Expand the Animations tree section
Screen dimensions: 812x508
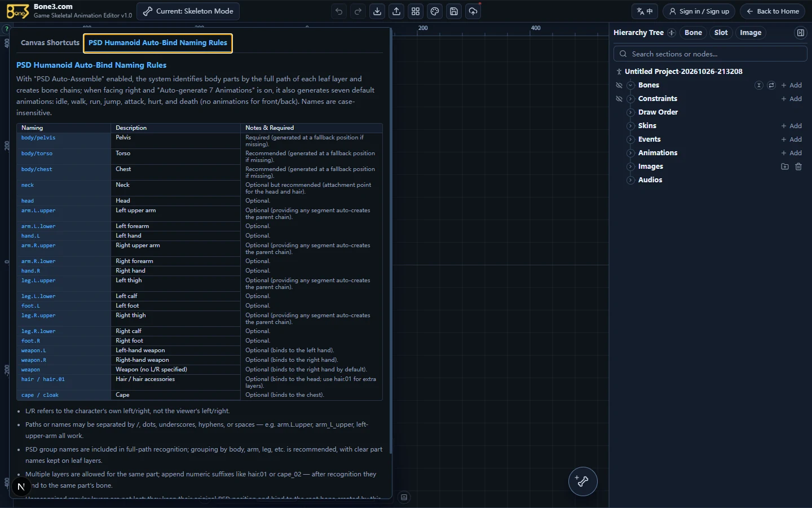point(630,153)
